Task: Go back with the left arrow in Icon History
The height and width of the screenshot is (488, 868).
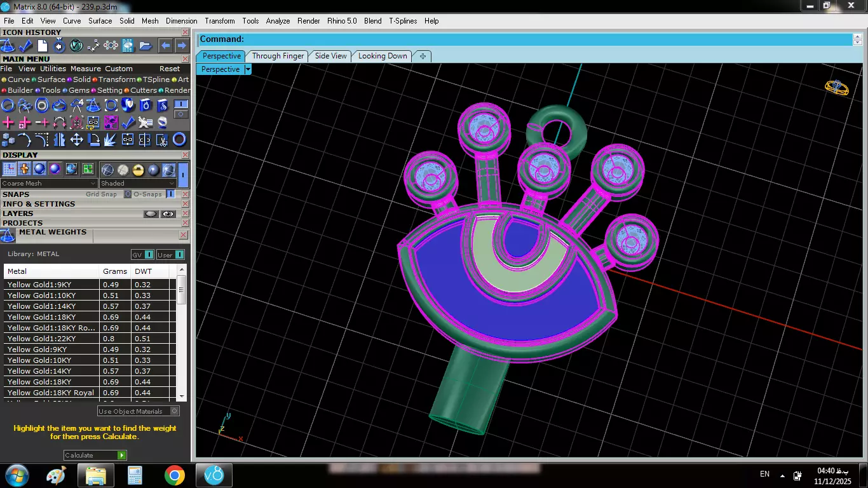Action: click(x=166, y=46)
